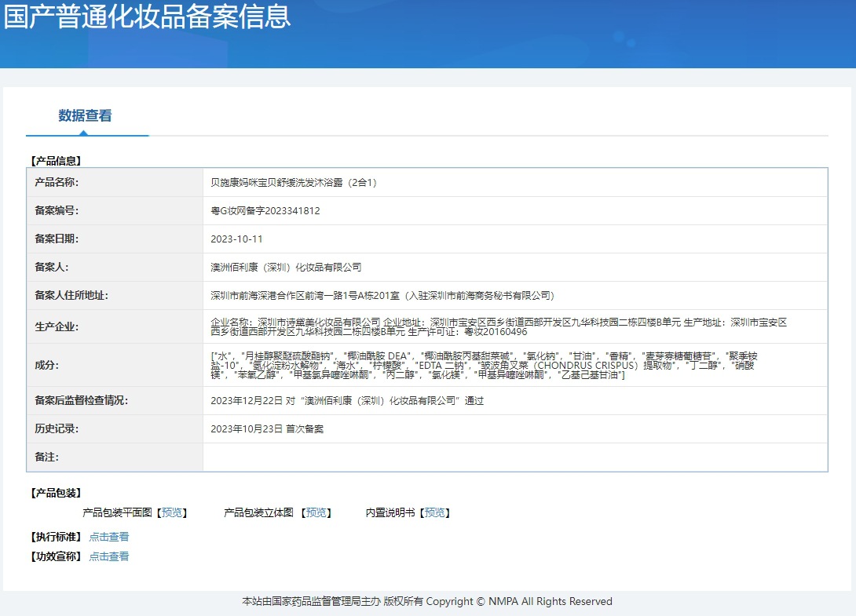Click the filing date 2023-10-11
The height and width of the screenshot is (616, 856).
click(x=236, y=239)
